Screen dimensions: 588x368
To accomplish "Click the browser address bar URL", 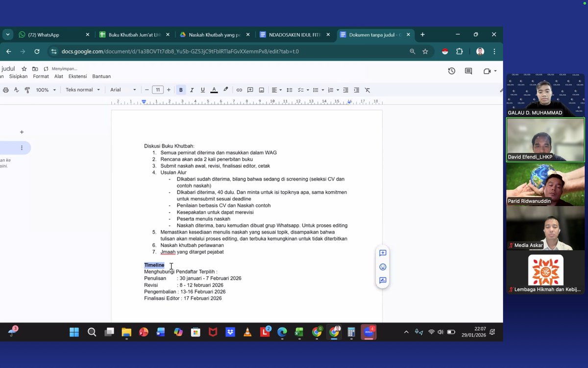I will tap(180, 51).
